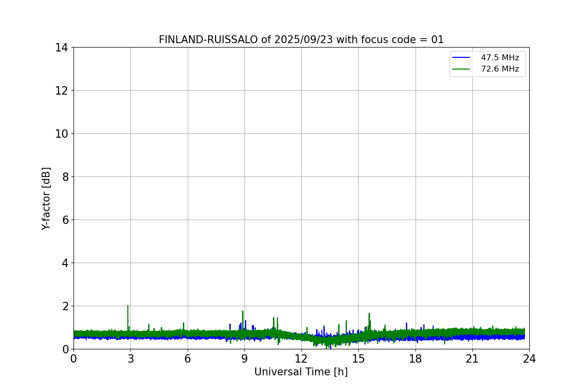Viewport: 588px width, 392px height.
Task: Click the x-axis tick label 24
Action: click(x=529, y=359)
